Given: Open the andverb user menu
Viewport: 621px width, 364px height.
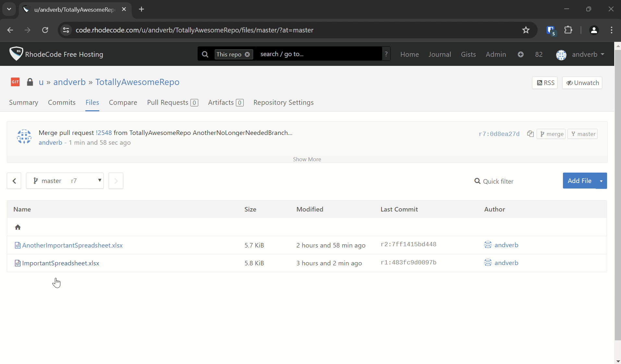Looking at the screenshot, I should point(588,54).
